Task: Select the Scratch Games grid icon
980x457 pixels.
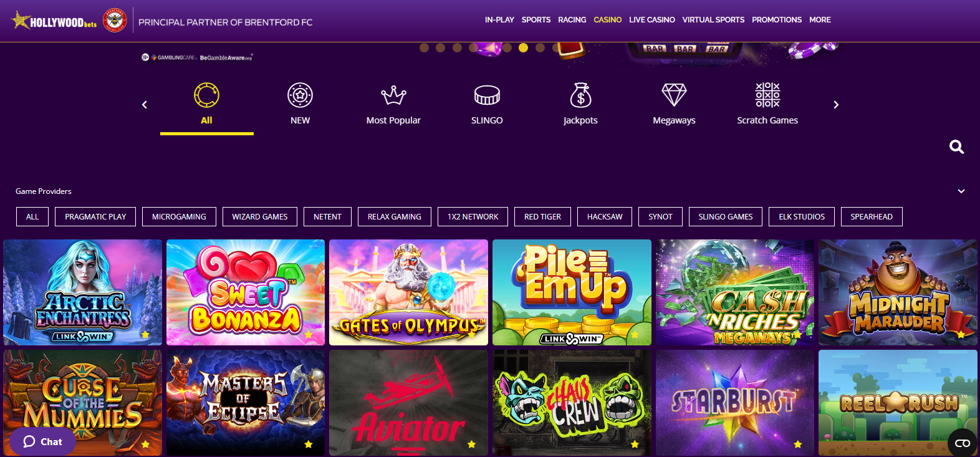Action: tap(767, 95)
